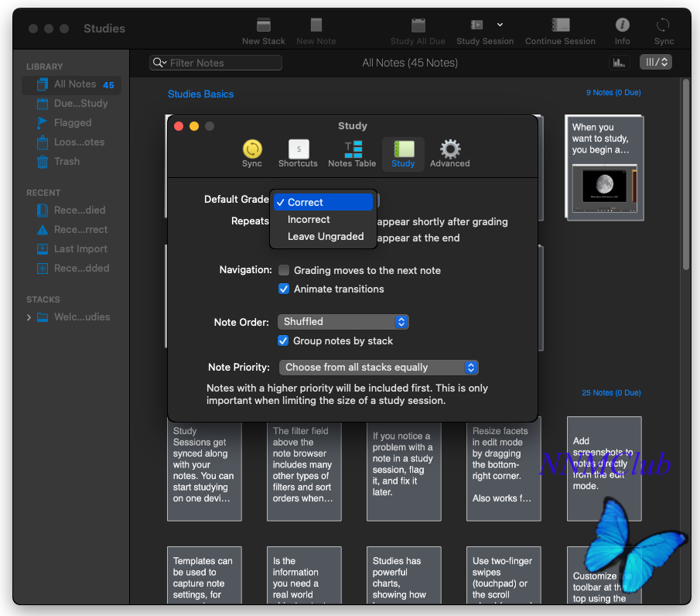Switch to Shortcuts preferences tab
Image resolution: width=700 pixels, height=616 pixels.
tap(299, 154)
